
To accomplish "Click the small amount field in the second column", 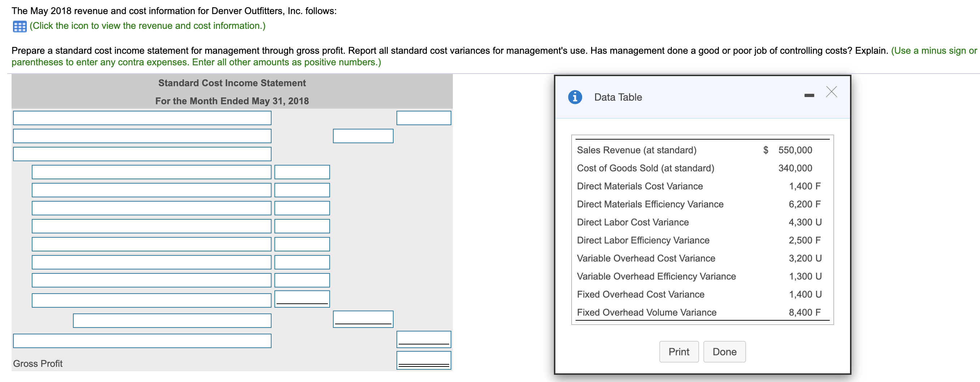I will (x=363, y=136).
